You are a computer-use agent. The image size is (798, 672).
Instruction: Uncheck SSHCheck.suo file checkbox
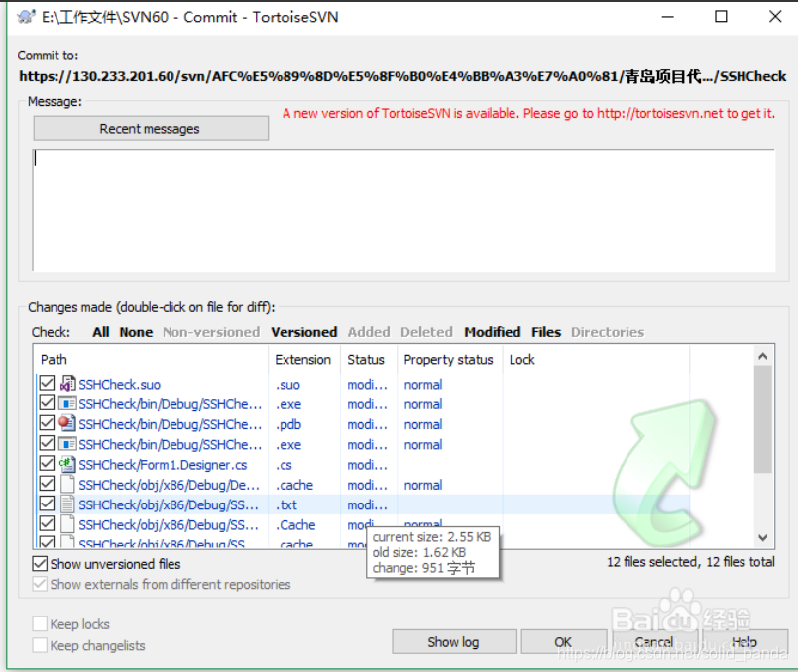click(x=47, y=383)
